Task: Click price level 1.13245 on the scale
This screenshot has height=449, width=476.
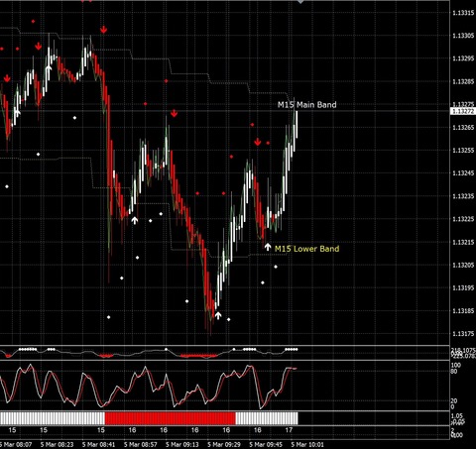Action: 463,173
